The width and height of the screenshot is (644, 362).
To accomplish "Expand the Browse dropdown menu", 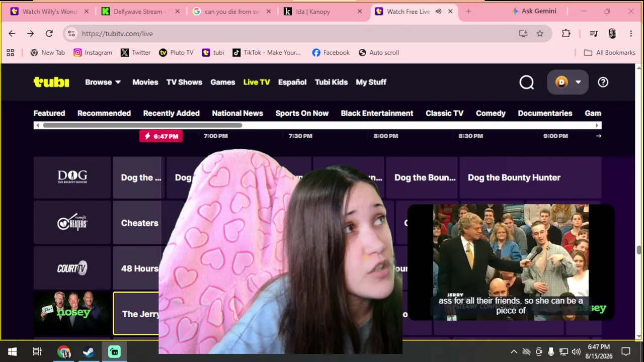I will point(103,82).
